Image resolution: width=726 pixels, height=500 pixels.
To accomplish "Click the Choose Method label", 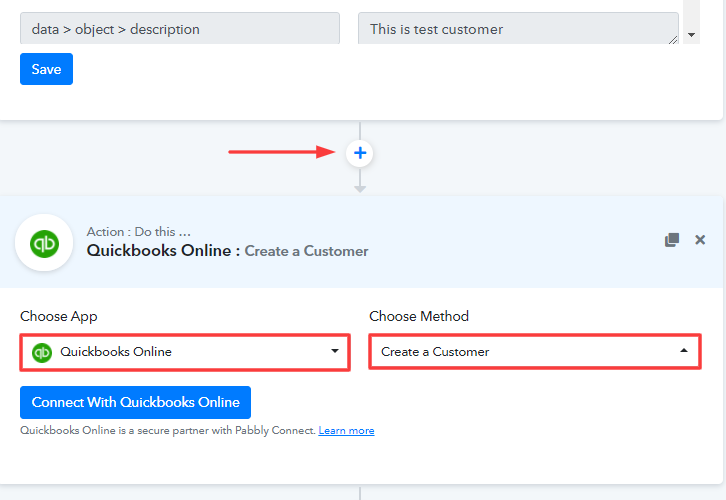I will [x=419, y=316].
